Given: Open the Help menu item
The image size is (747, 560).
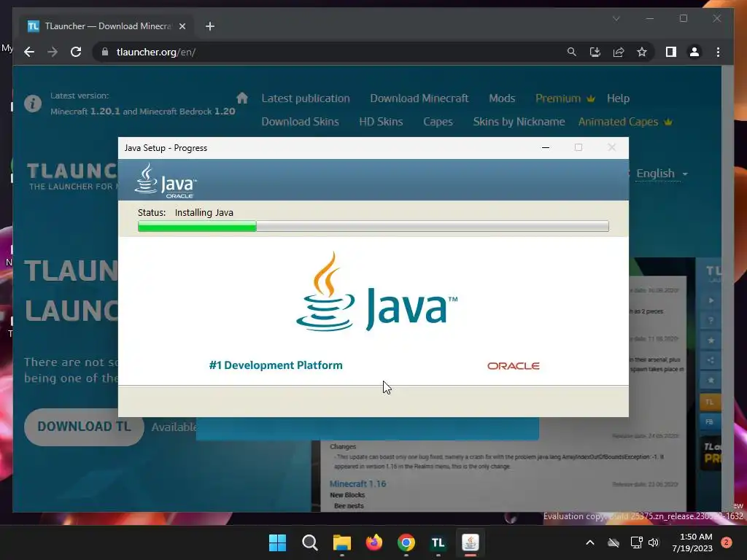Looking at the screenshot, I should click(x=619, y=98).
